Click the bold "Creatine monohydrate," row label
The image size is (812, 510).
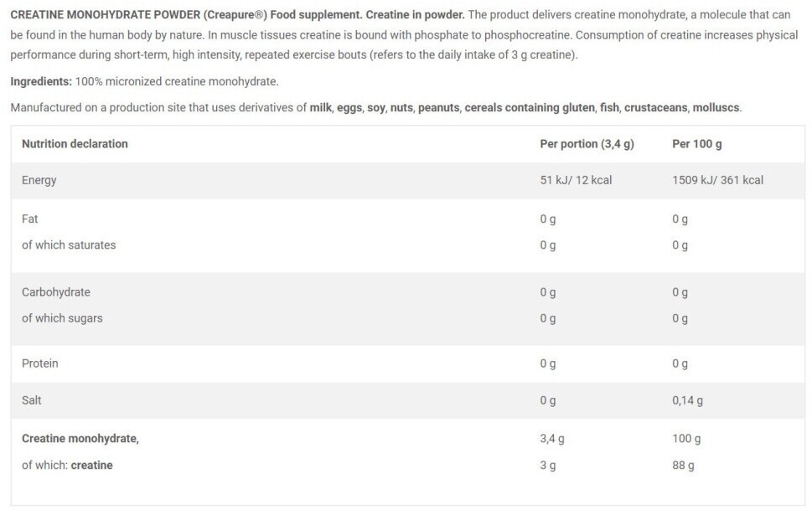[x=80, y=438]
